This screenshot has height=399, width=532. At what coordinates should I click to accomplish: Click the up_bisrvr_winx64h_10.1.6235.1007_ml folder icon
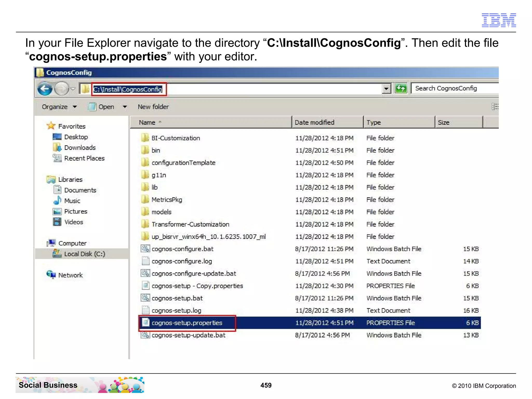pos(145,236)
